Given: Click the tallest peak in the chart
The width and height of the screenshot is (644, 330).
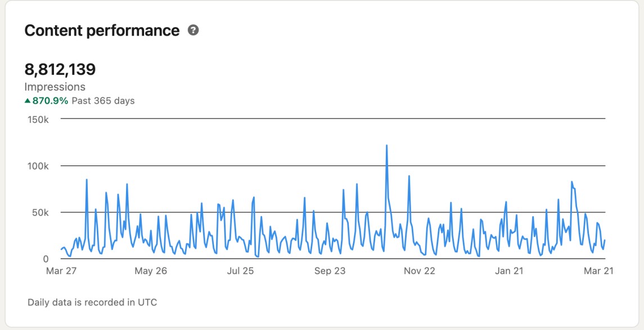Looking at the screenshot, I should [386, 146].
